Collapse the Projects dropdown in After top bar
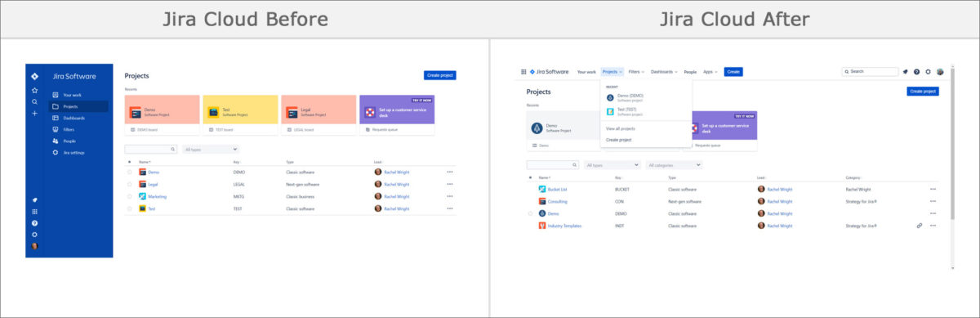The width and height of the screenshot is (980, 318). [612, 72]
